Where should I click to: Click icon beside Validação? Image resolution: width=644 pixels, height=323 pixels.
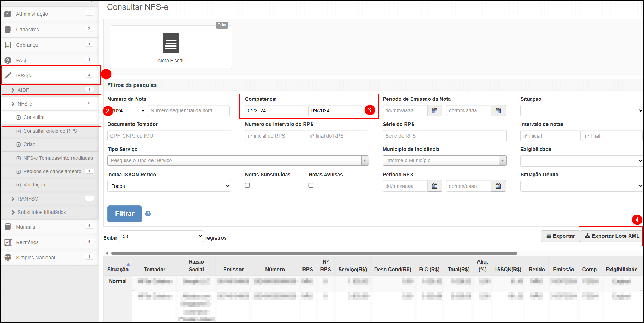pos(19,185)
